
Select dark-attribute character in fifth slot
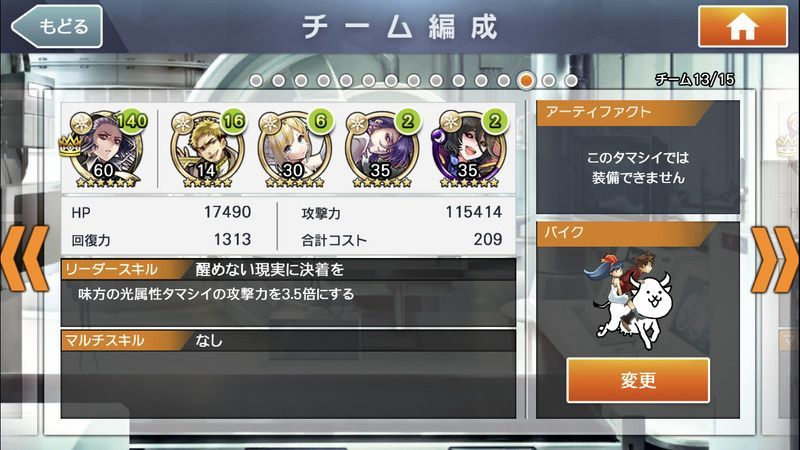(x=469, y=149)
